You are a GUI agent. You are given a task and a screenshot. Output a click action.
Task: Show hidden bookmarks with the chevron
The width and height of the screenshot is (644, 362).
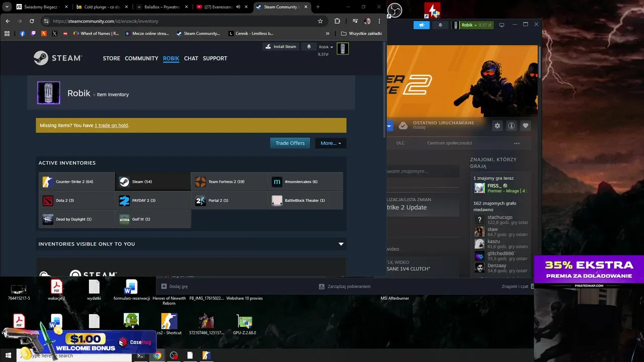[328, 34]
